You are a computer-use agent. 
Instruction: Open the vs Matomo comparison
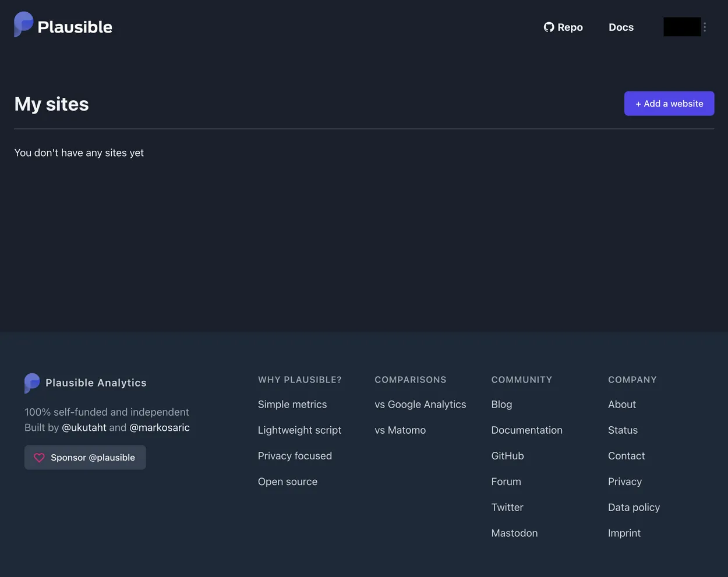pyautogui.click(x=400, y=429)
